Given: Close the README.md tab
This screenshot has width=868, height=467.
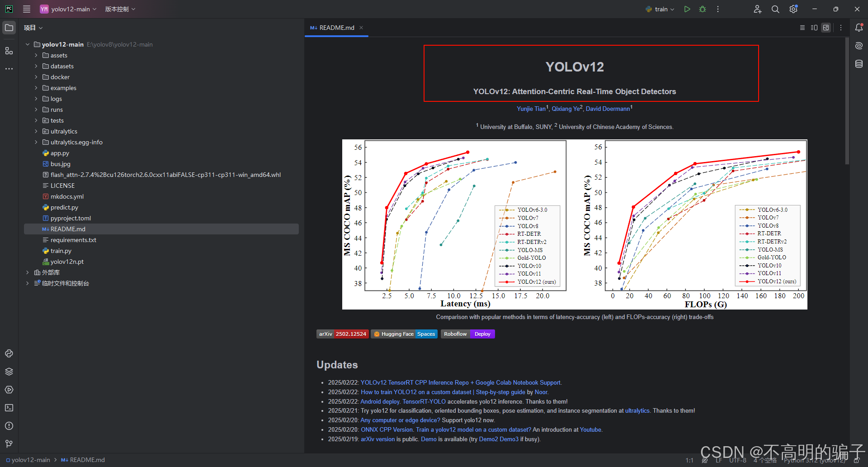Looking at the screenshot, I should [x=361, y=28].
